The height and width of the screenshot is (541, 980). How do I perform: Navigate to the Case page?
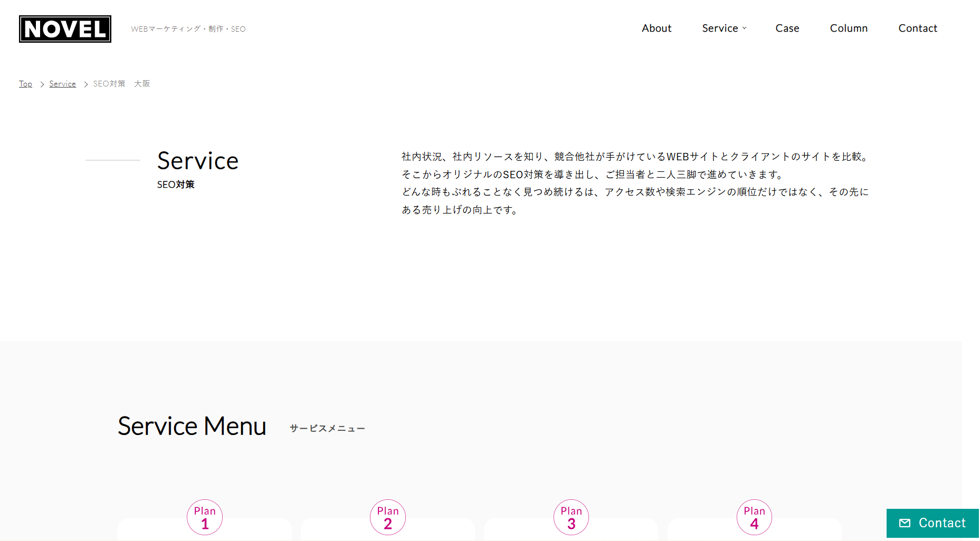pyautogui.click(x=787, y=28)
